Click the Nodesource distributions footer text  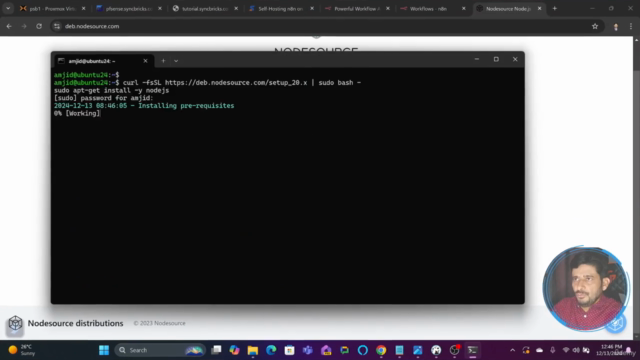tap(76, 323)
